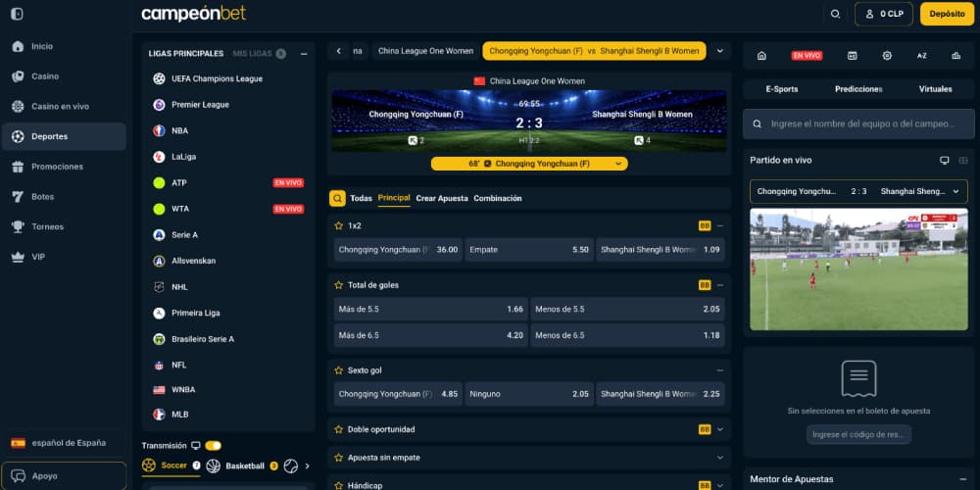Switch to Todas markets tab
This screenshot has height=490, width=980.
[362, 198]
